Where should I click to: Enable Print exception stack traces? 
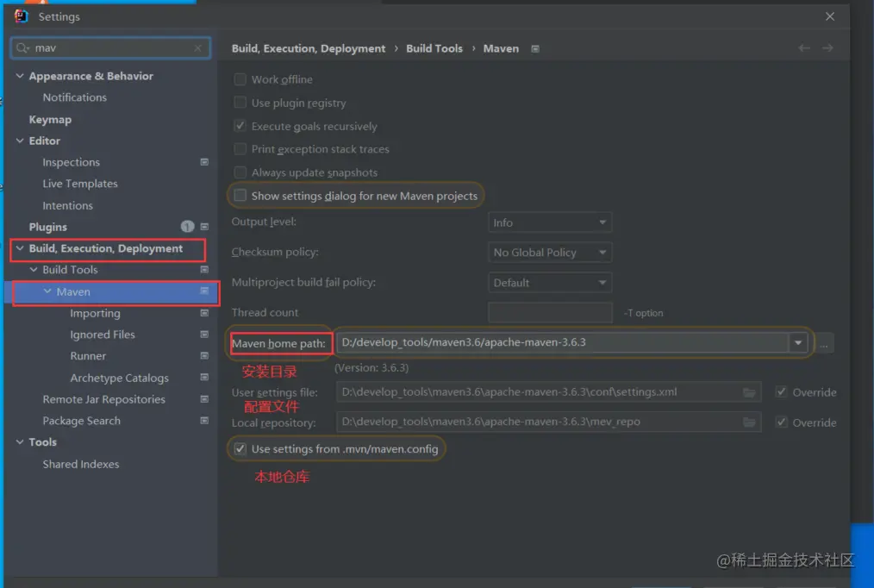click(240, 149)
